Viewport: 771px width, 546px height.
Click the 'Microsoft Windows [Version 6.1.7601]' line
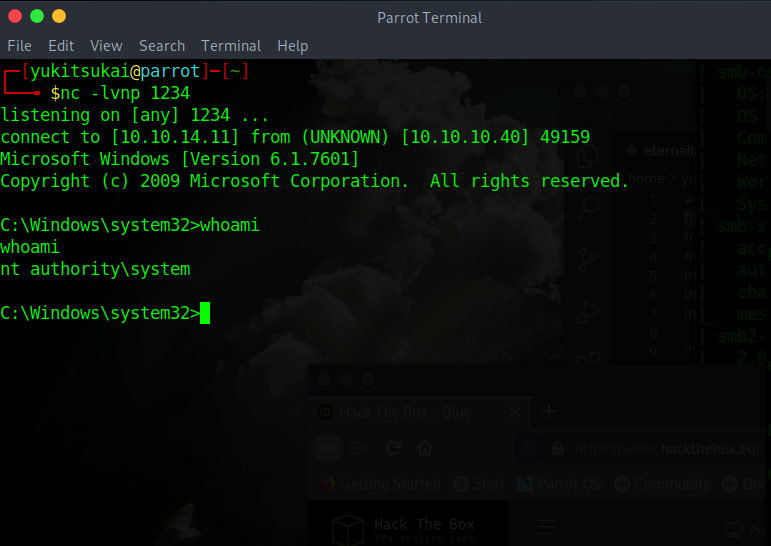click(179, 159)
